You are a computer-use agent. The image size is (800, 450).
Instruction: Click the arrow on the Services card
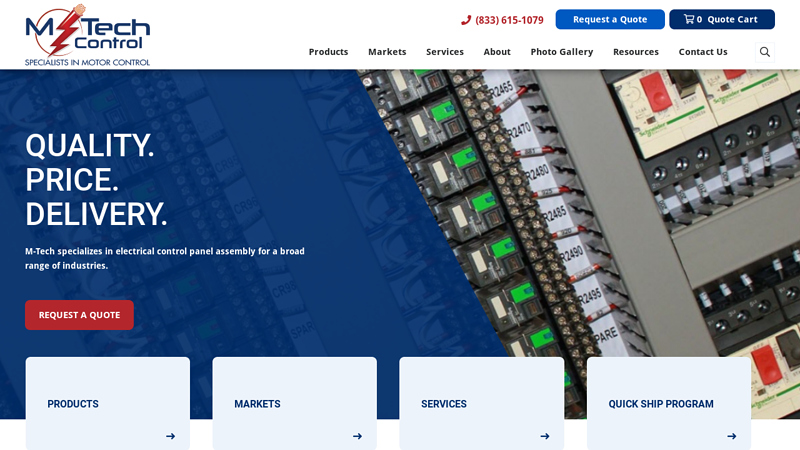[544, 436]
